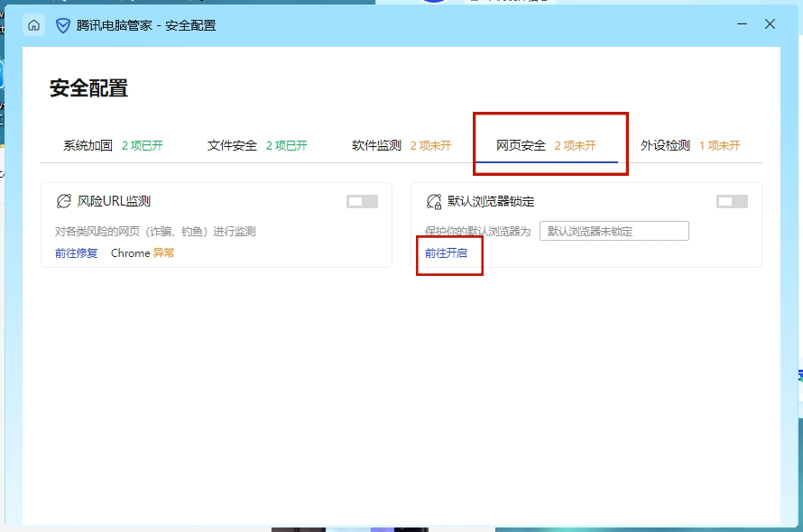Click the 默认浏览器锁定 card title

point(491,201)
